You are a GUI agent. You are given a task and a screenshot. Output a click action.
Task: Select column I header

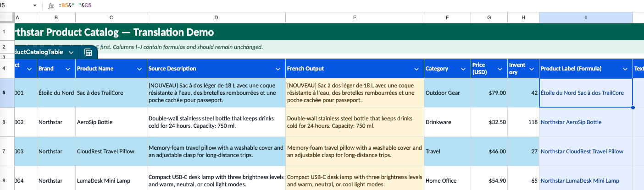click(x=586, y=17)
